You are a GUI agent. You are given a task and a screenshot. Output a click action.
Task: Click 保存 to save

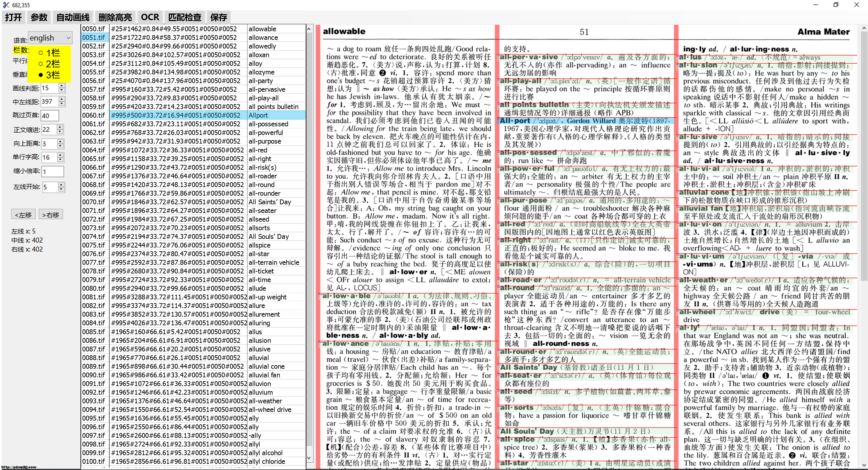coord(219,17)
